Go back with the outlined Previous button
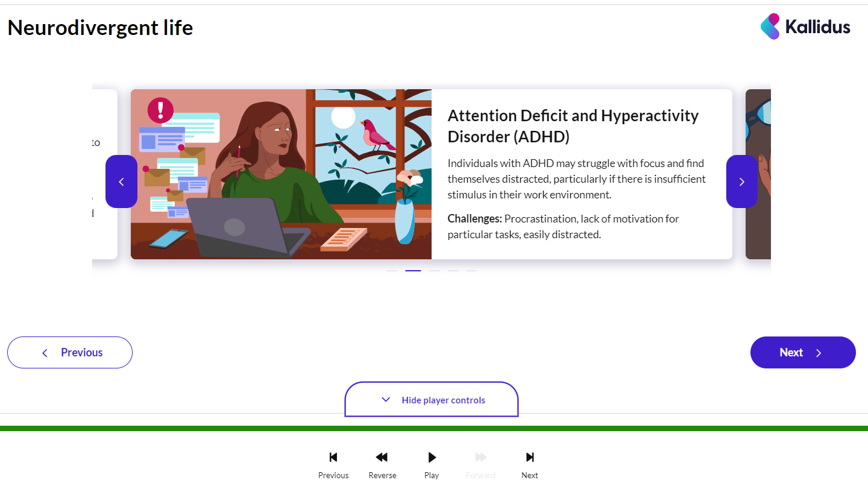Viewport: 868px width, 483px height. (x=70, y=353)
